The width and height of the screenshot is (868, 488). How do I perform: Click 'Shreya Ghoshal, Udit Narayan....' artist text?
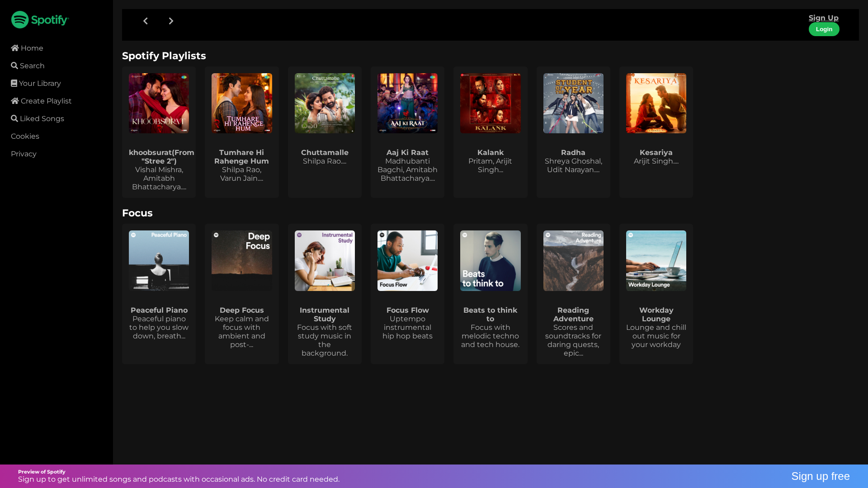click(x=573, y=165)
